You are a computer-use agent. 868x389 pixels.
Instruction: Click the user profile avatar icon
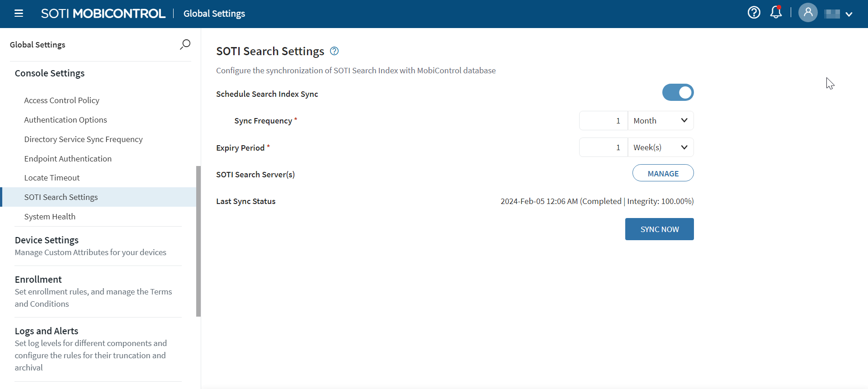coord(808,13)
